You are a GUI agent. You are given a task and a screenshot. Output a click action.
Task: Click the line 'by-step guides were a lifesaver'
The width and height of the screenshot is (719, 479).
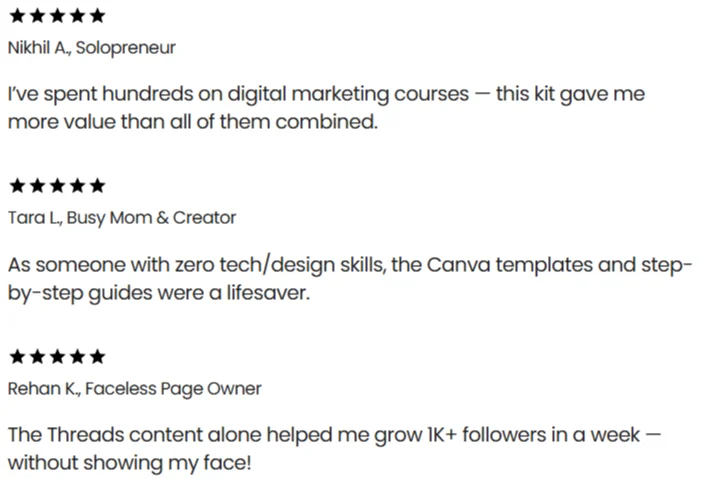pos(164,294)
